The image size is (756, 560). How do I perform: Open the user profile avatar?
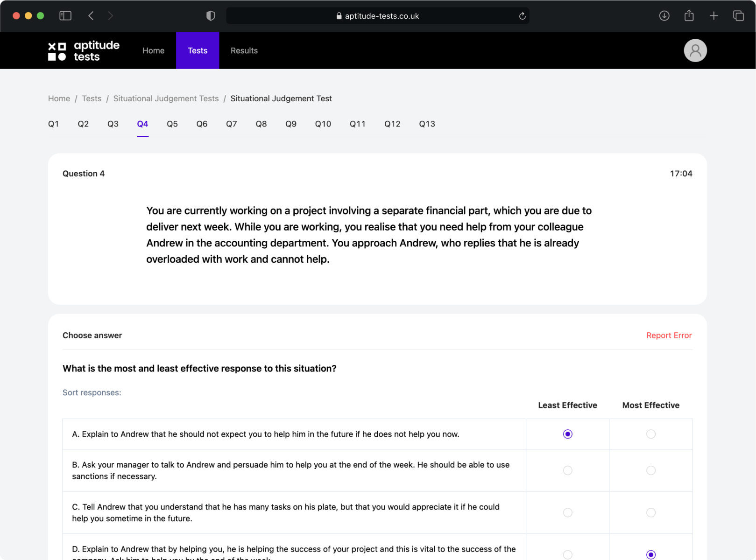click(x=695, y=50)
